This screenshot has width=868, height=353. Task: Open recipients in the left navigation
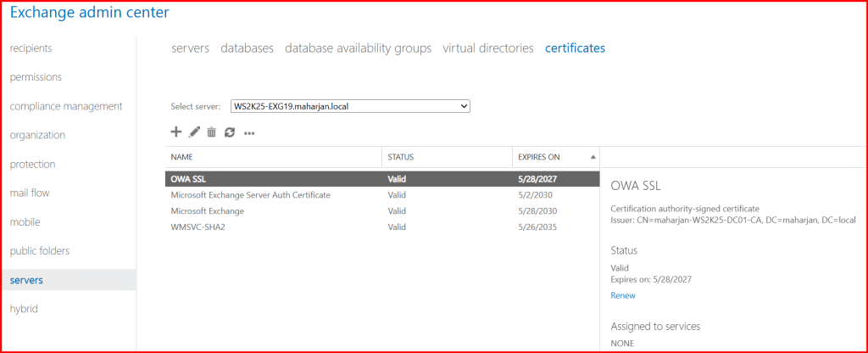point(31,48)
